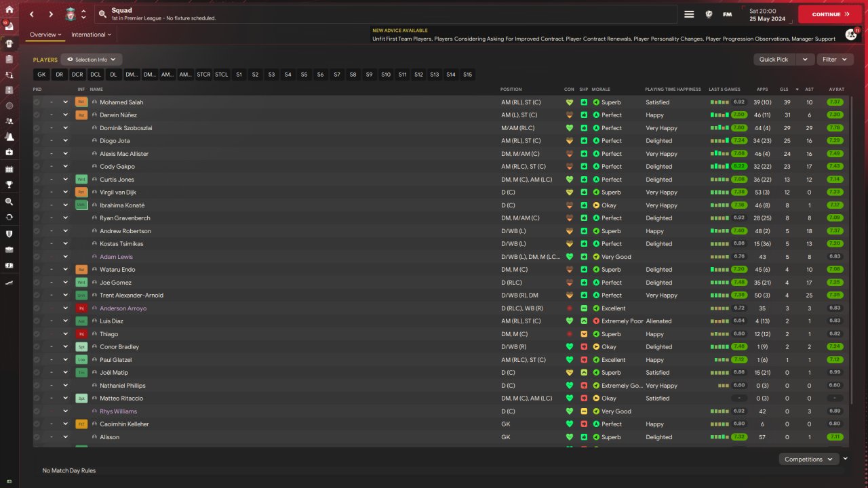This screenshot has width=868, height=488.
Task: Open the advice staff icon with badge
Action: click(852, 34)
